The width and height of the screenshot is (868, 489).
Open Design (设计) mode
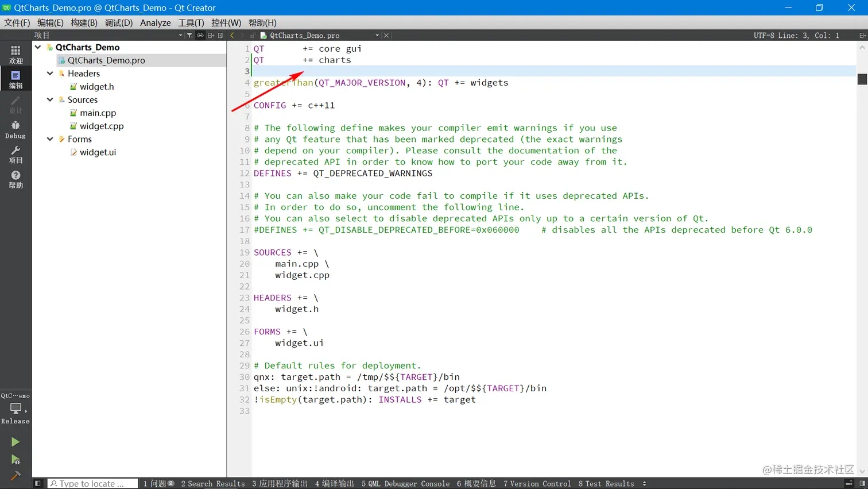click(x=15, y=105)
